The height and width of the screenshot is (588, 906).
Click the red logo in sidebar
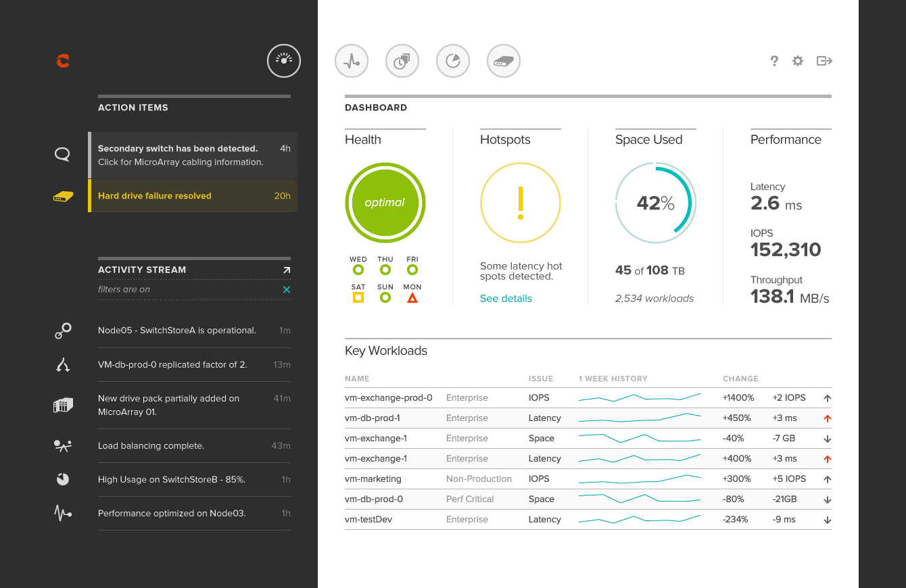click(63, 61)
